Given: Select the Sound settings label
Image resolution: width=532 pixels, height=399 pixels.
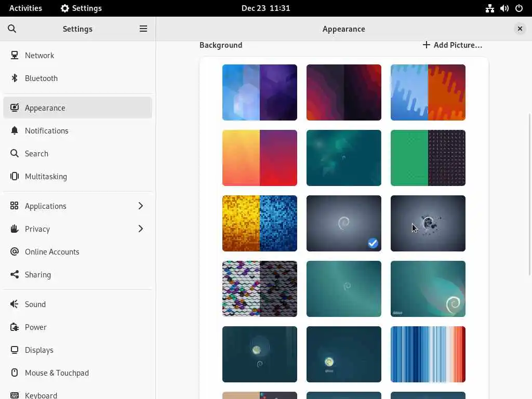Looking at the screenshot, I should click(x=35, y=304).
